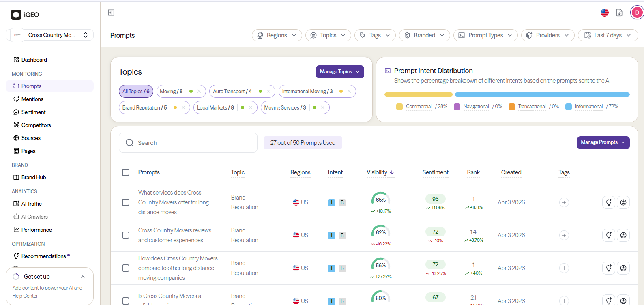This screenshot has height=305, width=644.
Task: Select checkbox for Cross Country Movers reviews
Action: coord(126,235)
